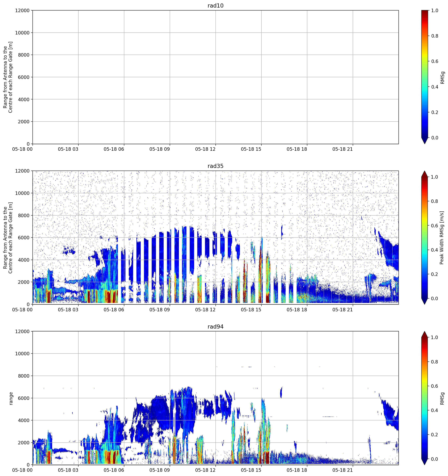The width and height of the screenshot is (448, 476).
Task: Click the '05-18 18' tick under rad35
Action: point(297,310)
